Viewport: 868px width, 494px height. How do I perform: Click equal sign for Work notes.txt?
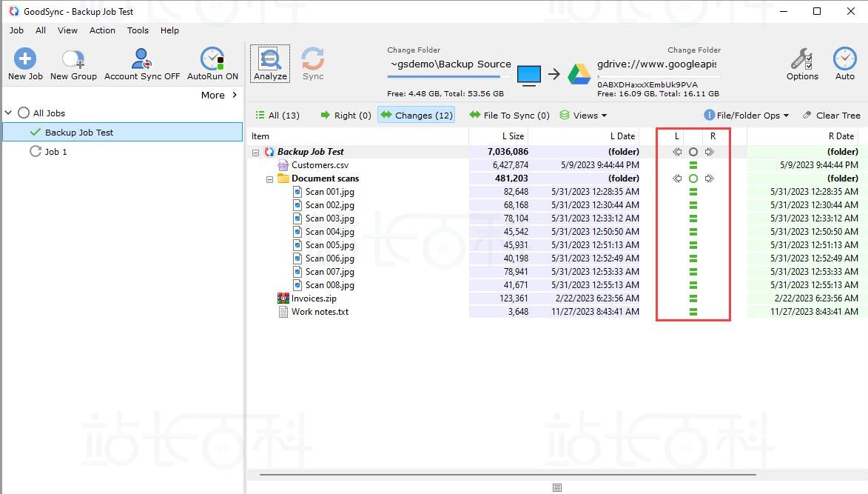[x=693, y=312]
